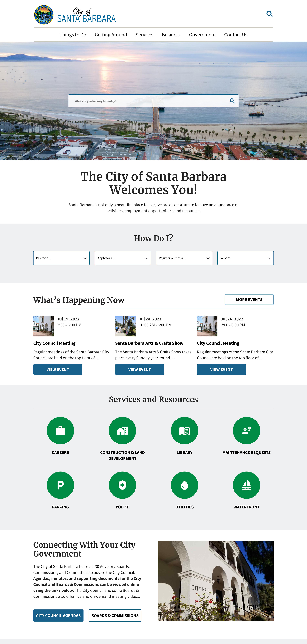Viewport: 307px width, 644px height.
Task: Open Construction & Land Development building icon
Action: click(123, 431)
